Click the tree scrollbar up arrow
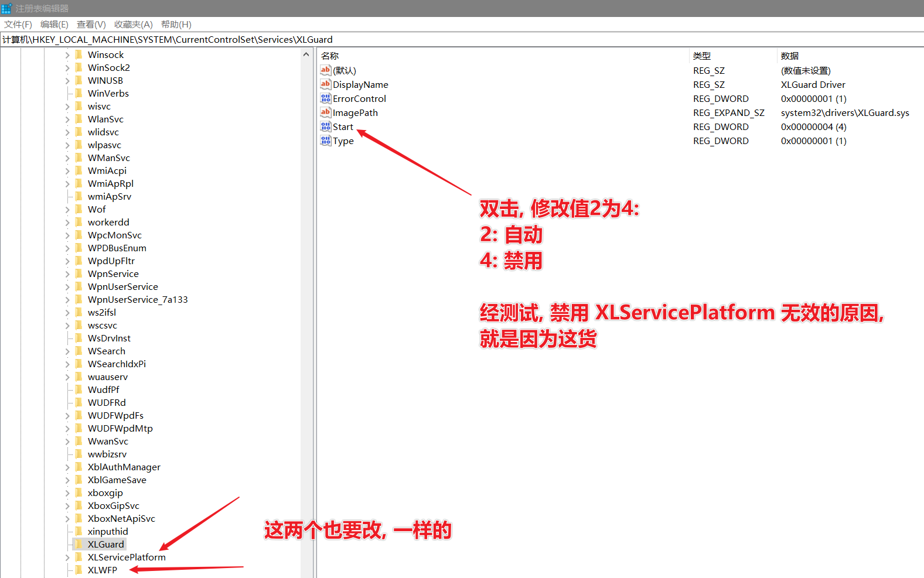This screenshot has width=924, height=578. [306, 54]
